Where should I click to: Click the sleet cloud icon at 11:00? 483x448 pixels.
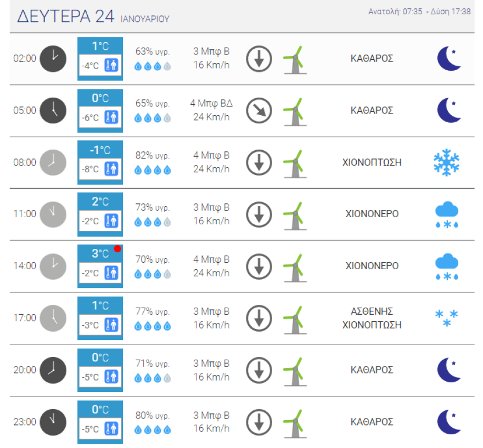(x=446, y=214)
